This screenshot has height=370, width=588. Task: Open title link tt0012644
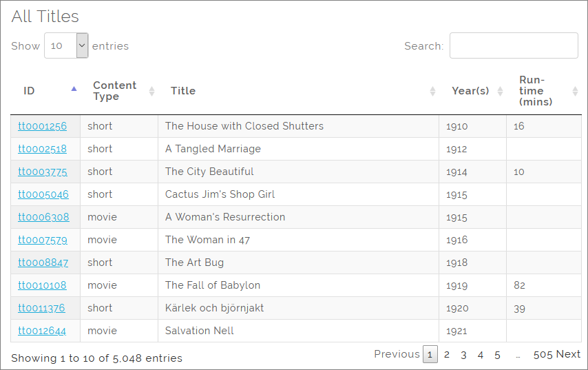(42, 331)
